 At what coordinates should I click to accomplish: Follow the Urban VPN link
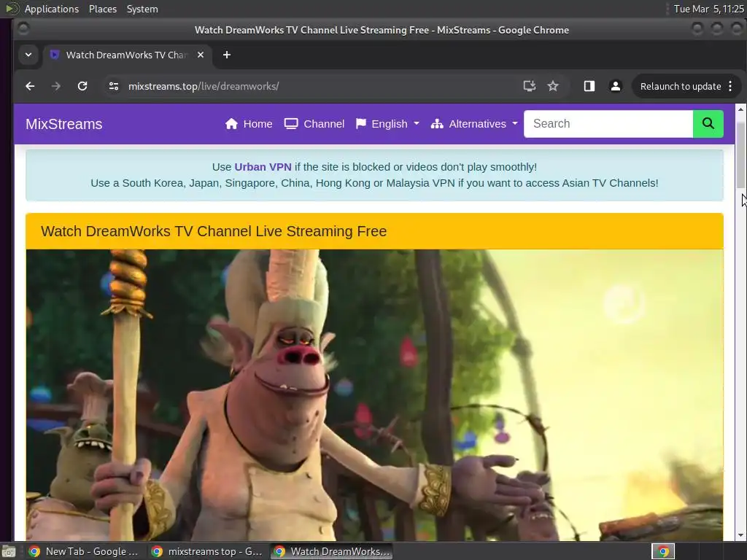click(x=263, y=167)
